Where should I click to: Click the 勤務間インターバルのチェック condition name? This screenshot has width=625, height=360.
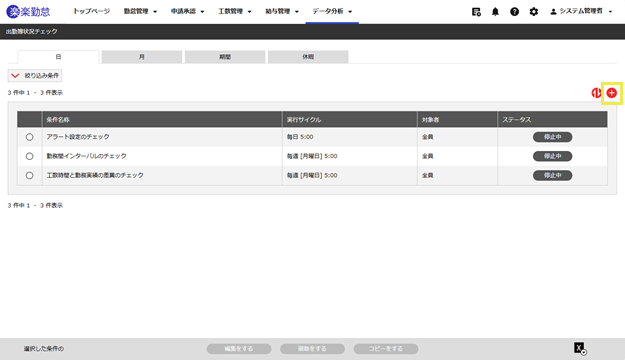(x=86, y=156)
